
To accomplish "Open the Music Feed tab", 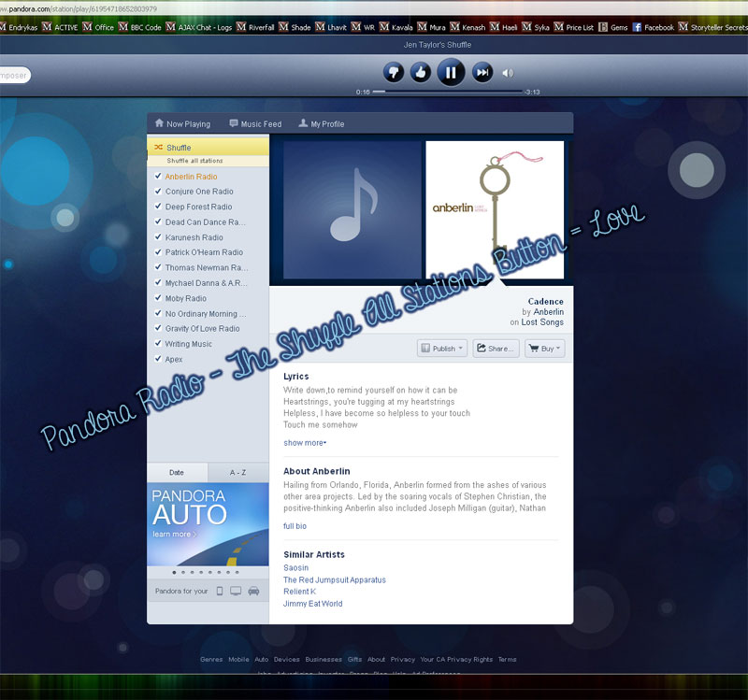I will click(255, 124).
